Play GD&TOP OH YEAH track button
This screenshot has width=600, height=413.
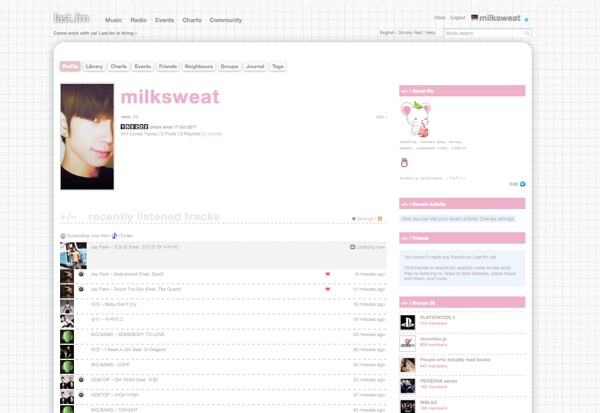(81, 380)
